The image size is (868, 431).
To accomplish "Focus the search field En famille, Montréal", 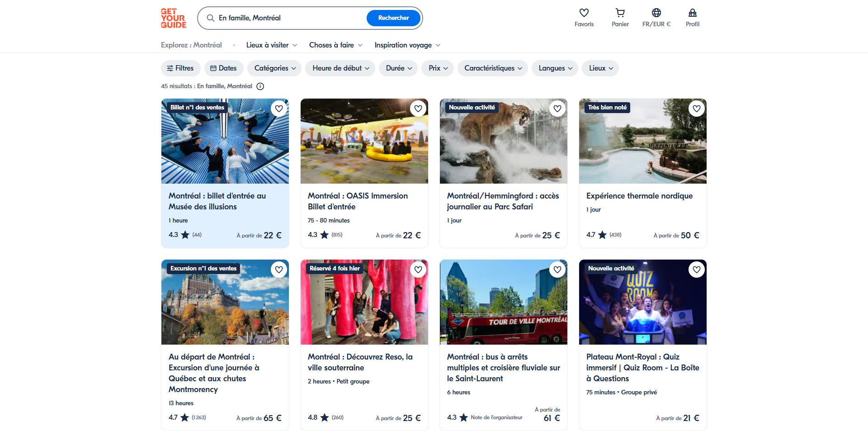I will 289,18.
